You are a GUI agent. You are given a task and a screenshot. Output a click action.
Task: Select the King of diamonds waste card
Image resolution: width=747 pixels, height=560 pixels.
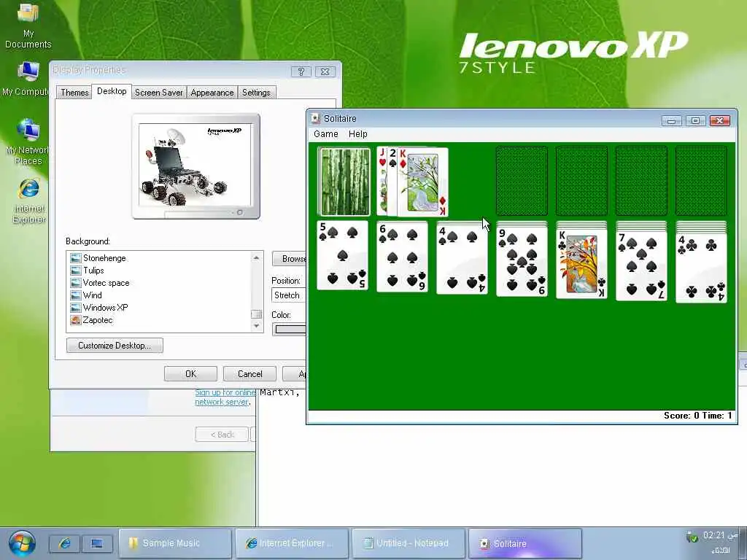(x=423, y=182)
